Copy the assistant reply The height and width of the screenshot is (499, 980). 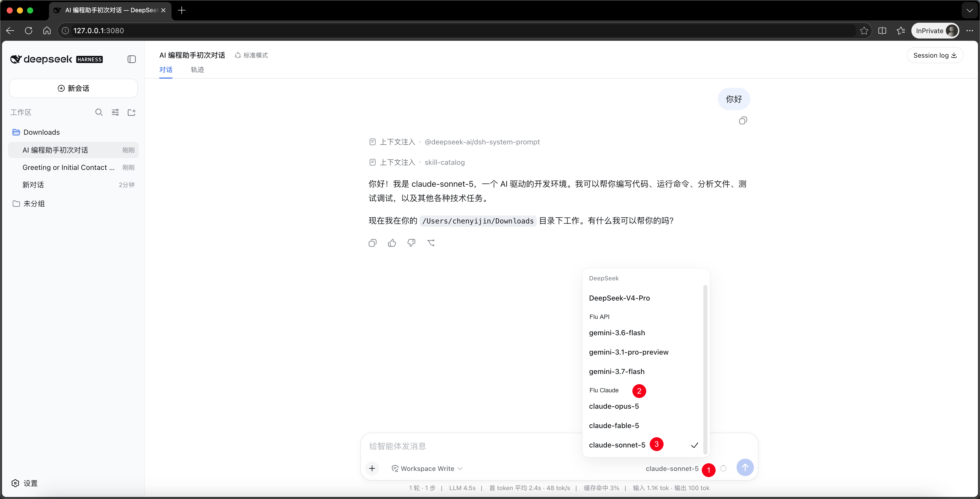tap(372, 243)
